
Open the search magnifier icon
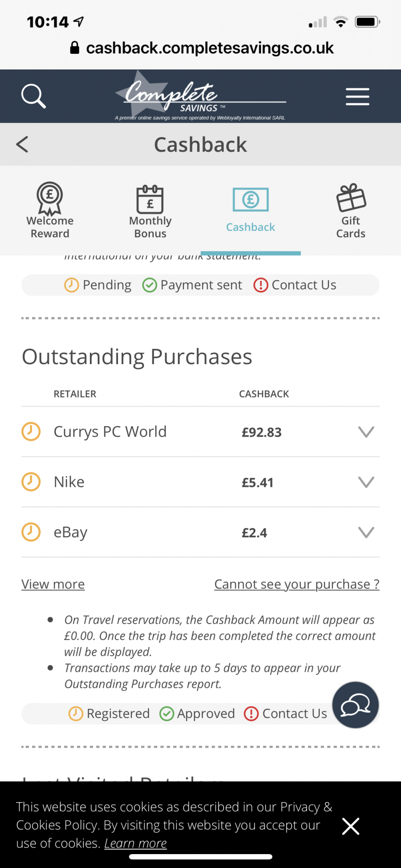click(33, 96)
